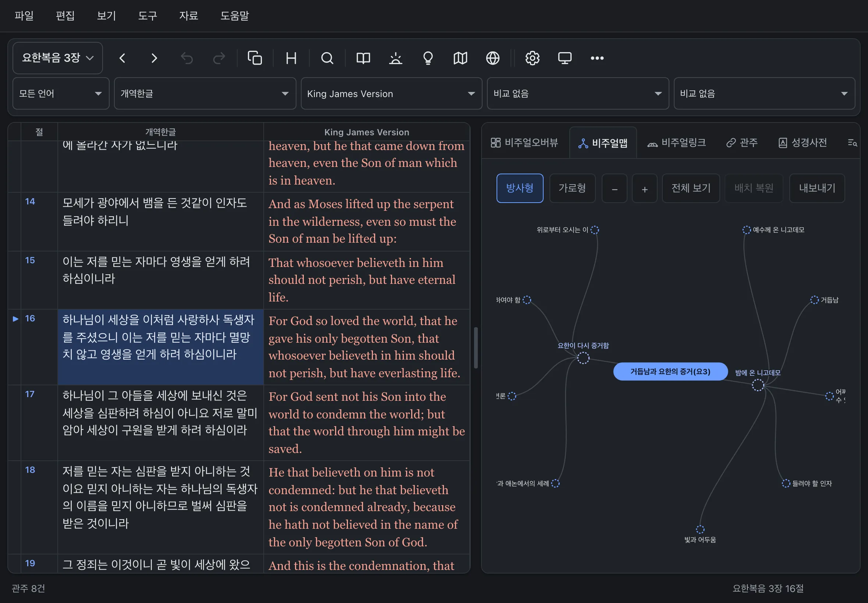Switch to 비주얼오버뷰 tab
This screenshot has width=868, height=603.
click(524, 143)
